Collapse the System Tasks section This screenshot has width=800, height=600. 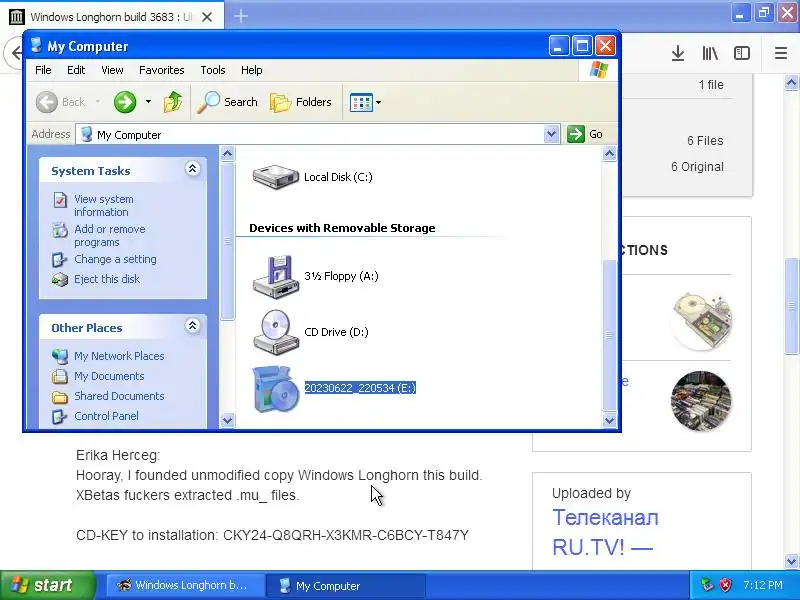[x=192, y=169]
